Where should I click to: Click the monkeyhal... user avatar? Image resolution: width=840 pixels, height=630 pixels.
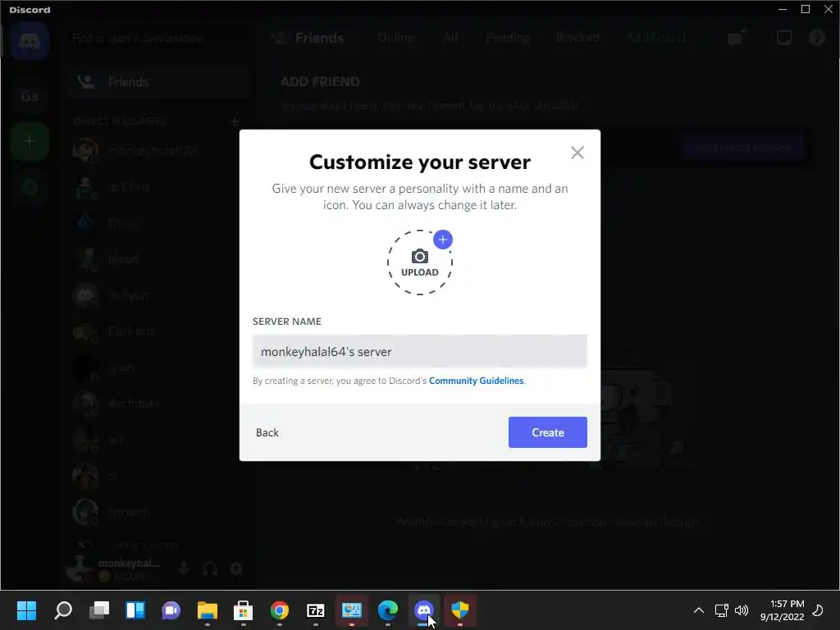80,568
